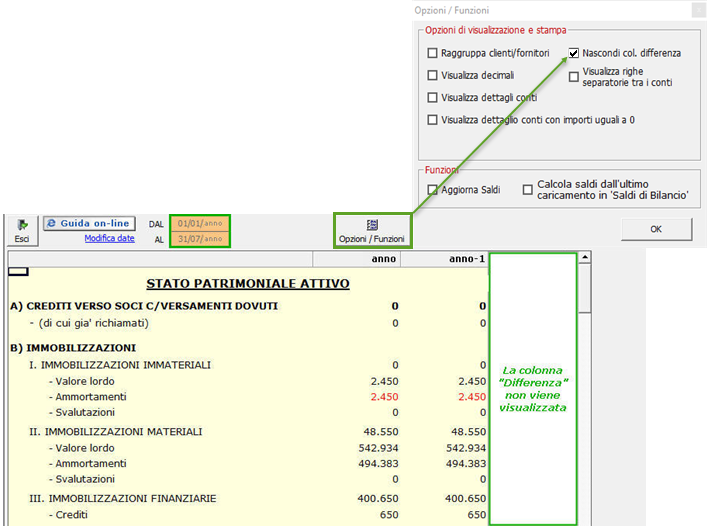The width and height of the screenshot is (710, 530).
Task: Click the anno-1 column header
Action: pos(444,259)
